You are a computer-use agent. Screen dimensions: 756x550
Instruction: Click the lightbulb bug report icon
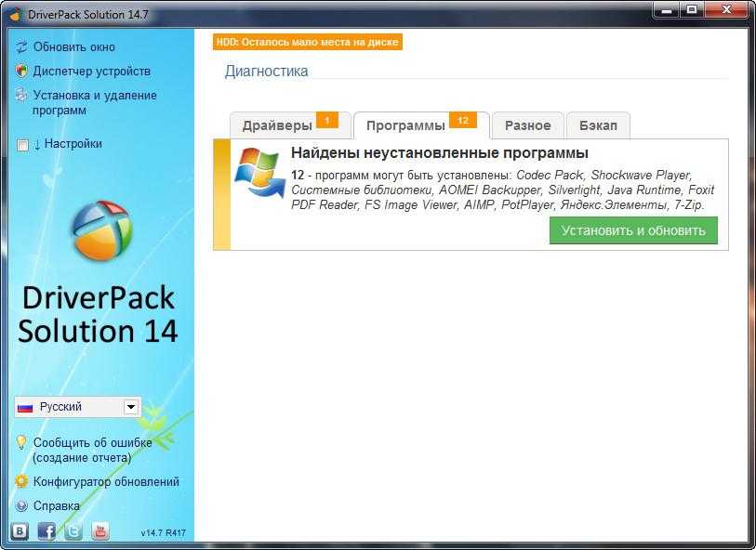(x=20, y=442)
